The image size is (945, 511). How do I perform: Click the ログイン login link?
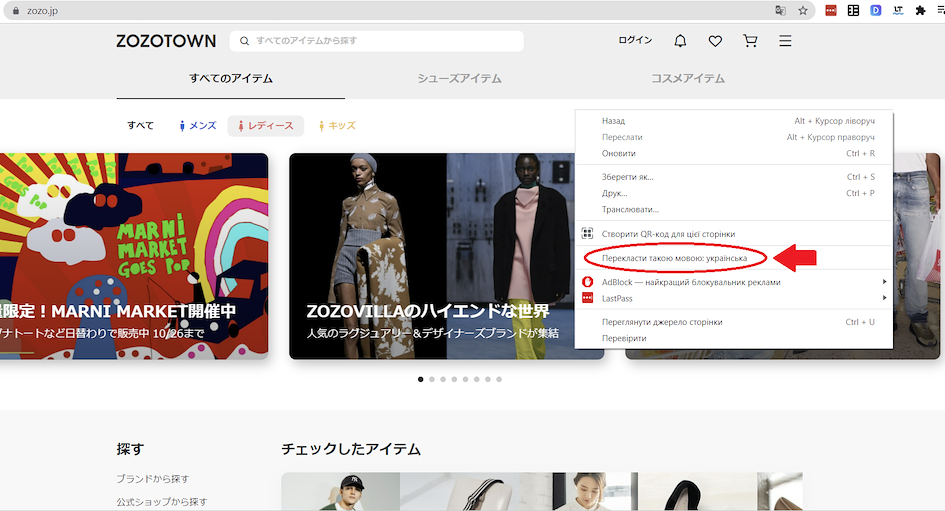(635, 40)
